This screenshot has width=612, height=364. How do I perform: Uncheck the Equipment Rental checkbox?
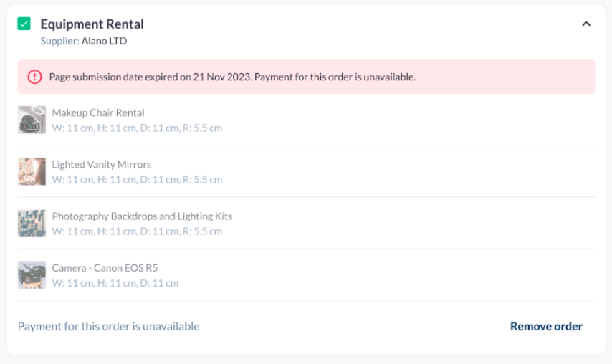coord(24,24)
